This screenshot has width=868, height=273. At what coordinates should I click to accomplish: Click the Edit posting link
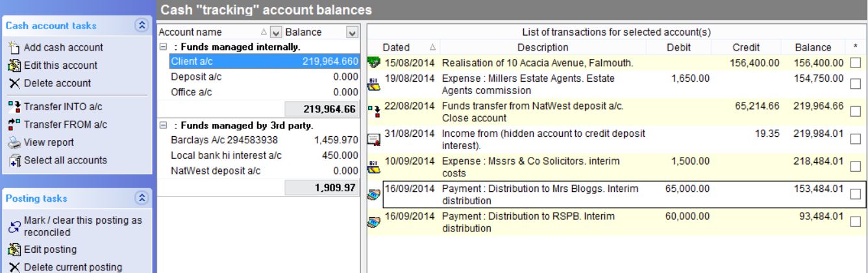click(x=51, y=249)
